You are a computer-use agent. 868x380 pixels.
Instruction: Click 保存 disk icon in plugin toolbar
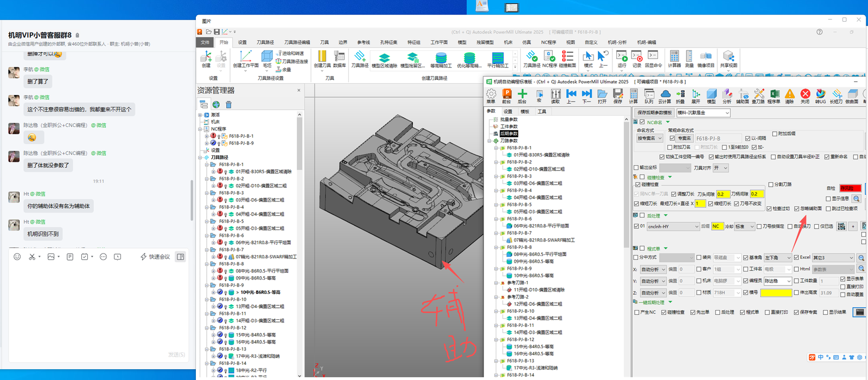click(618, 94)
